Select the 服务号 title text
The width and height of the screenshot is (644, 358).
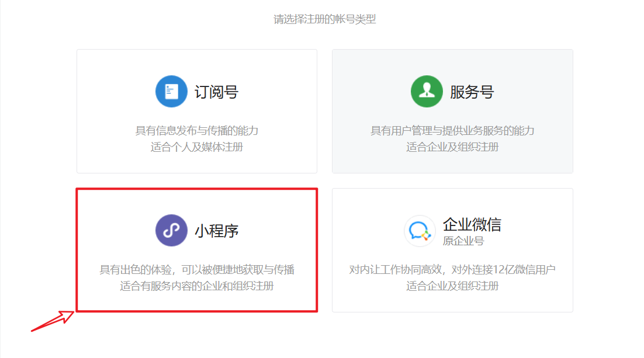click(x=472, y=92)
